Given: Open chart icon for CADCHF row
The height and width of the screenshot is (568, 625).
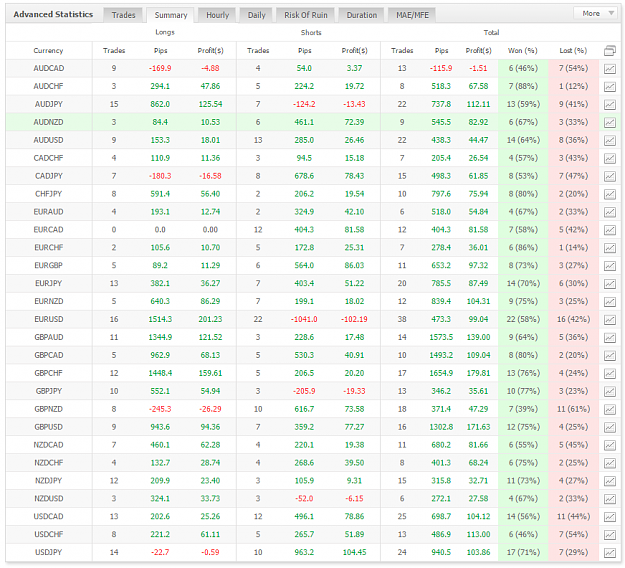Looking at the screenshot, I should [609, 158].
